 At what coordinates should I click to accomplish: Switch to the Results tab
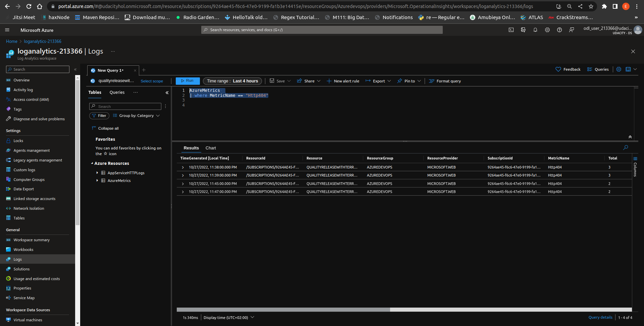[x=191, y=148]
